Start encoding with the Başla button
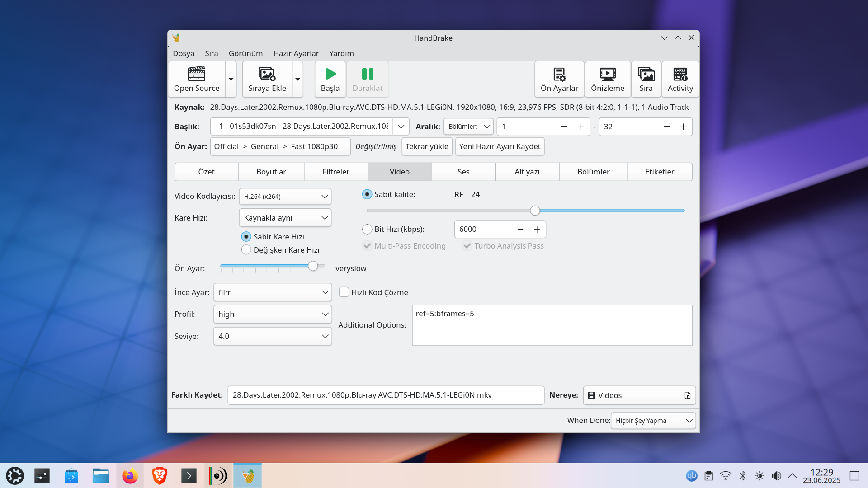 point(330,80)
